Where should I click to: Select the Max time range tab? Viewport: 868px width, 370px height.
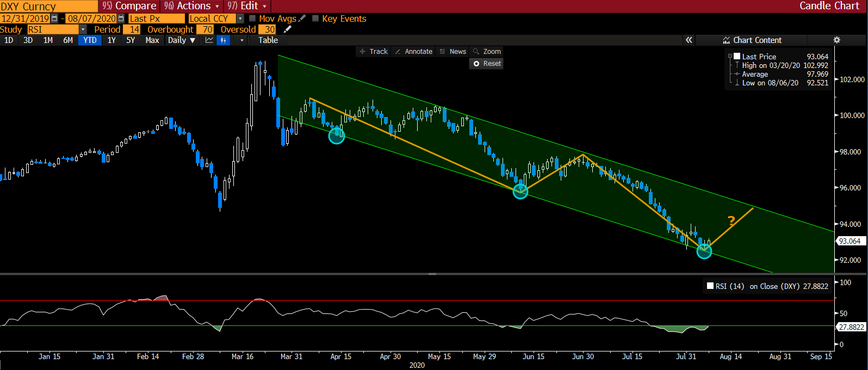152,40
